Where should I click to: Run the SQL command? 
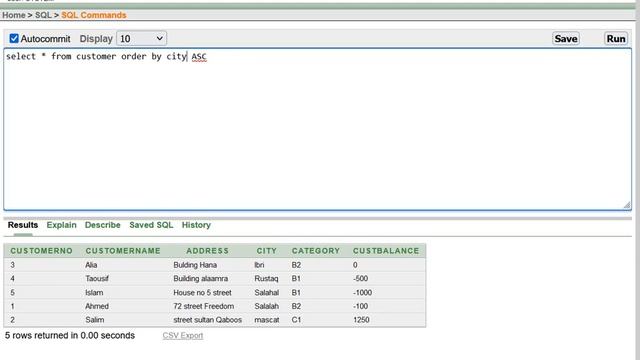tap(616, 39)
